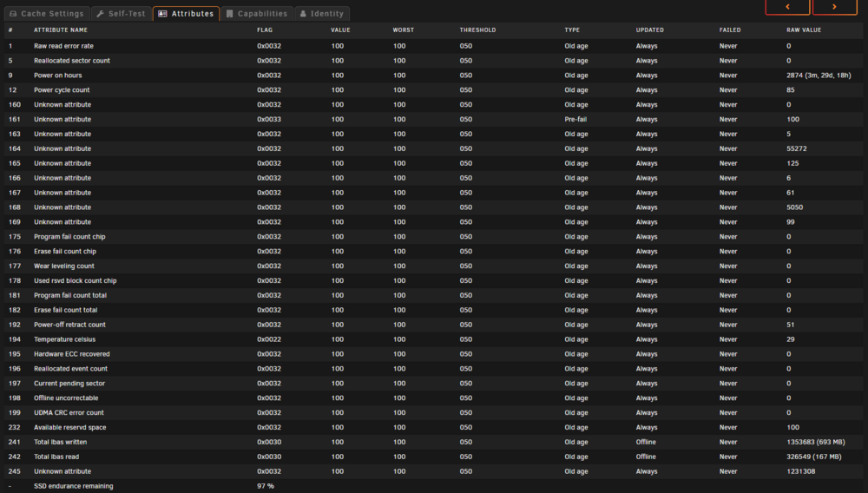Click the Value column header

click(x=340, y=30)
